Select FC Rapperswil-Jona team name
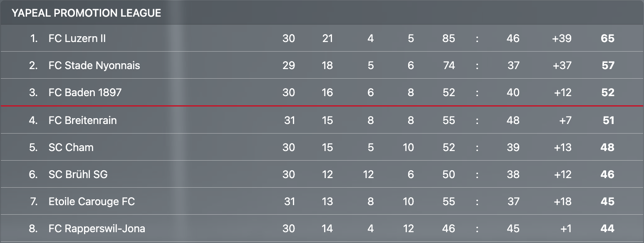This screenshot has height=243, width=644. (97, 228)
